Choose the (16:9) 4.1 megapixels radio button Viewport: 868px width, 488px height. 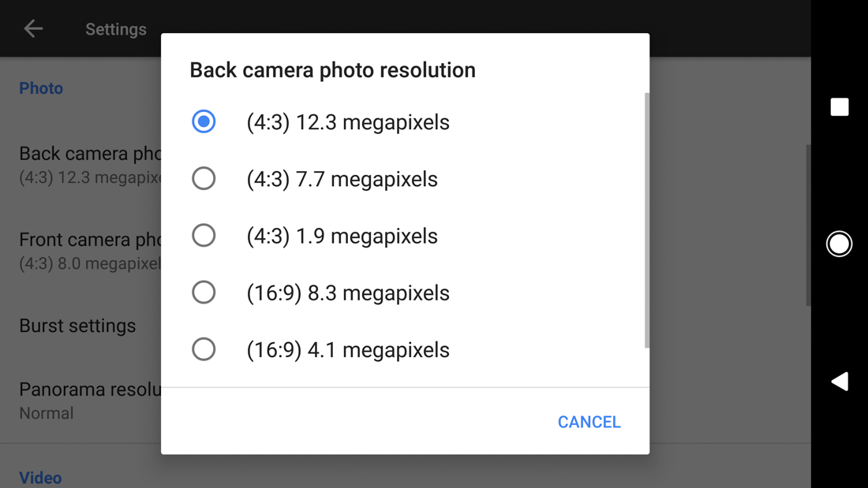[204, 349]
